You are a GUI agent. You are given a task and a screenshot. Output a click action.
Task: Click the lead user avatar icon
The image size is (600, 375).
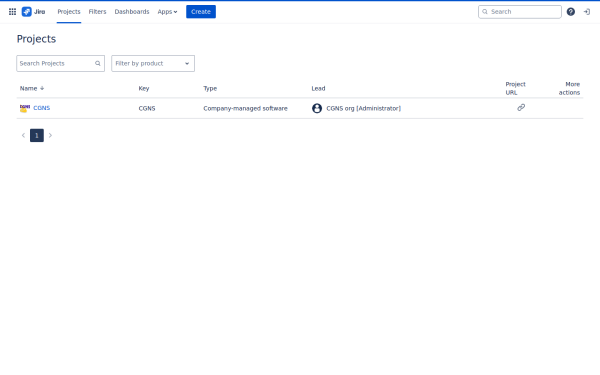pyautogui.click(x=317, y=108)
